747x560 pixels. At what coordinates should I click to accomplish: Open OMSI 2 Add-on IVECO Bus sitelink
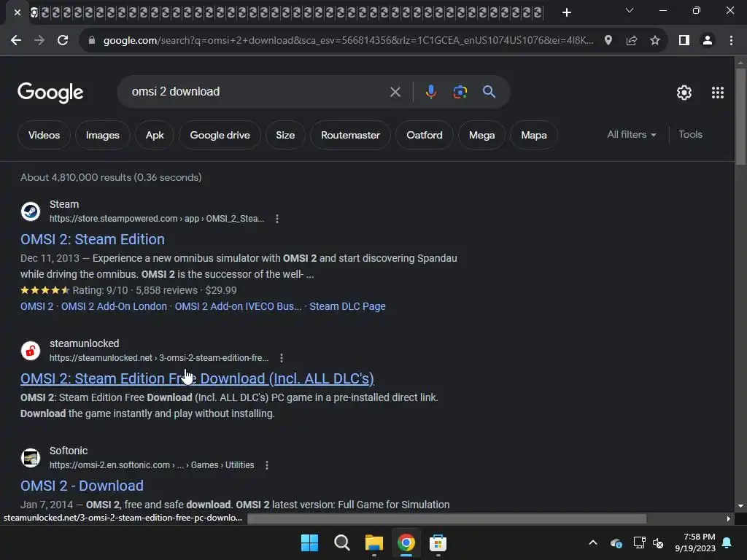coord(238,306)
